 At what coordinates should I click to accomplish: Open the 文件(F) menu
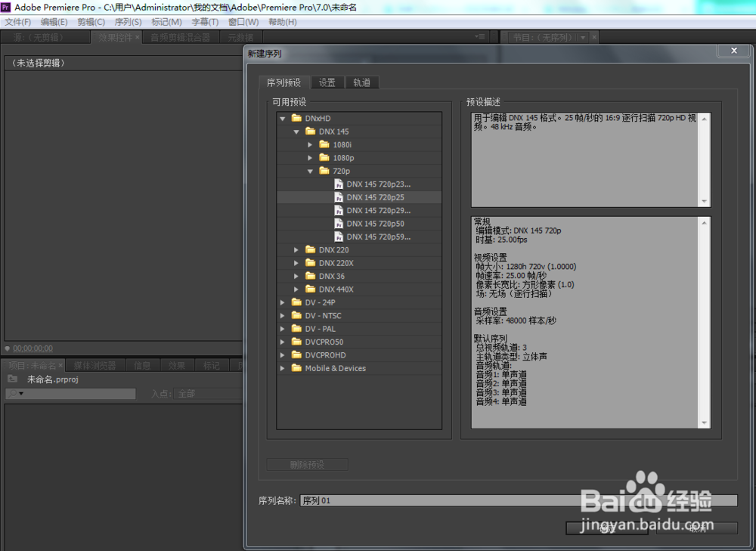(18, 22)
